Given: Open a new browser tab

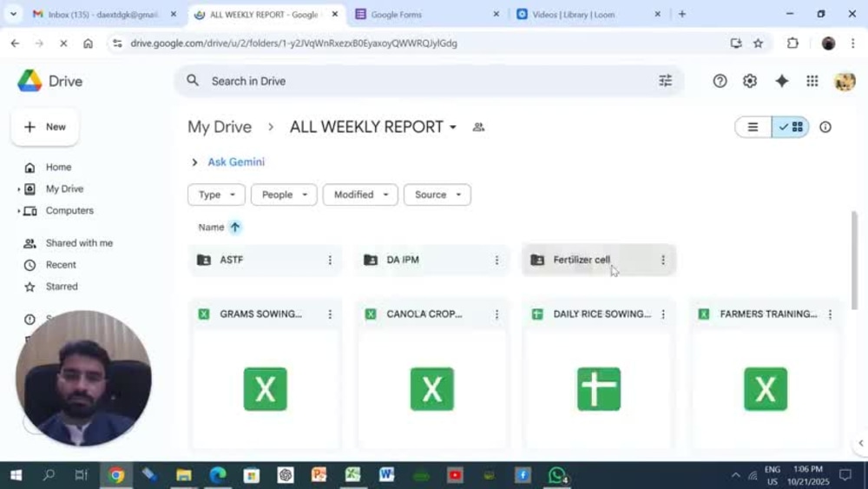Looking at the screenshot, I should tap(682, 15).
